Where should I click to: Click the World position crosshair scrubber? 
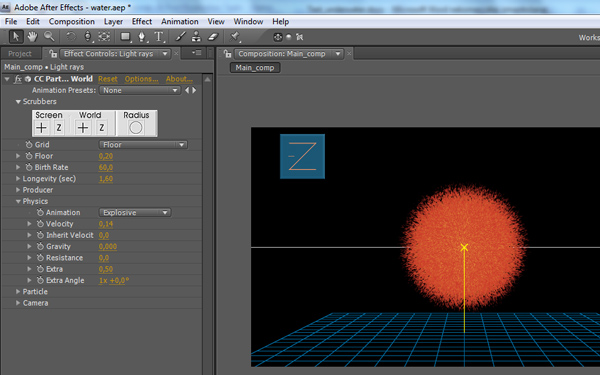click(x=83, y=128)
